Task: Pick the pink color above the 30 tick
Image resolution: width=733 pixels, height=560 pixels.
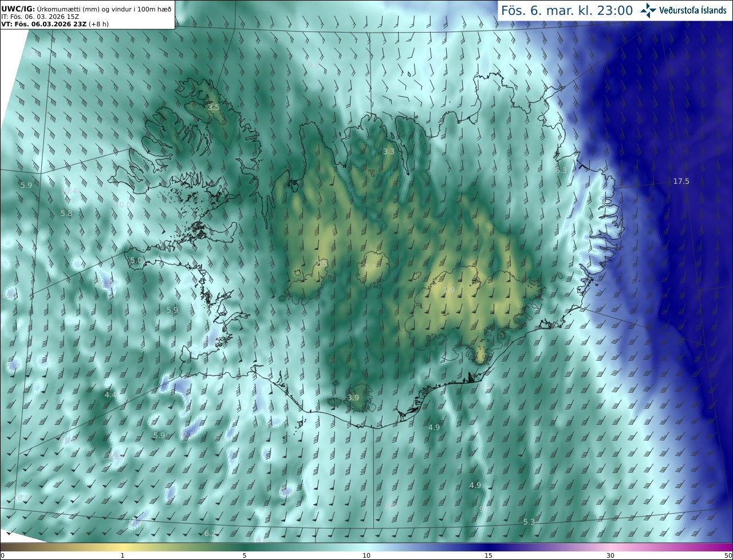Action: (x=610, y=547)
